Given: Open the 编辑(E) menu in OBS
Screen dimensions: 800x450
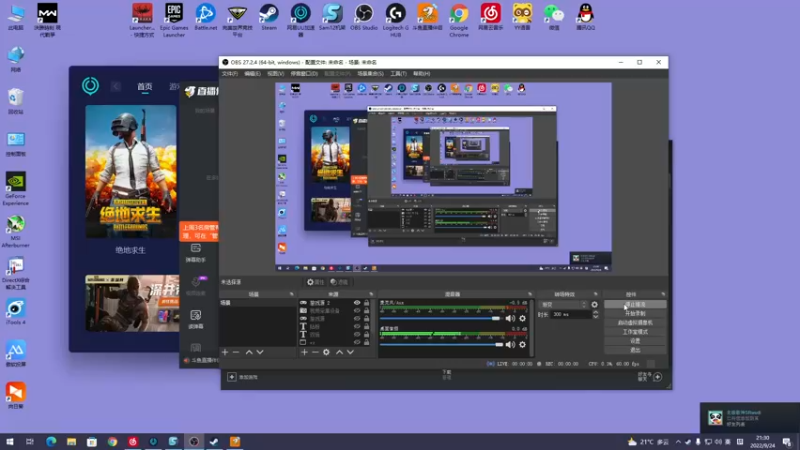Looking at the screenshot, I should 252,73.
